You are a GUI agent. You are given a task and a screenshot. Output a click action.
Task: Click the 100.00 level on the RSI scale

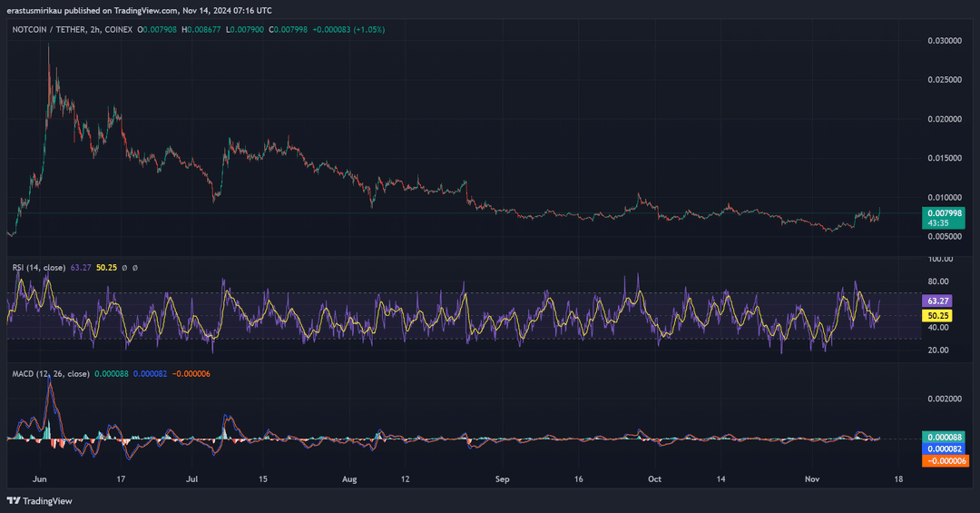pyautogui.click(x=939, y=259)
